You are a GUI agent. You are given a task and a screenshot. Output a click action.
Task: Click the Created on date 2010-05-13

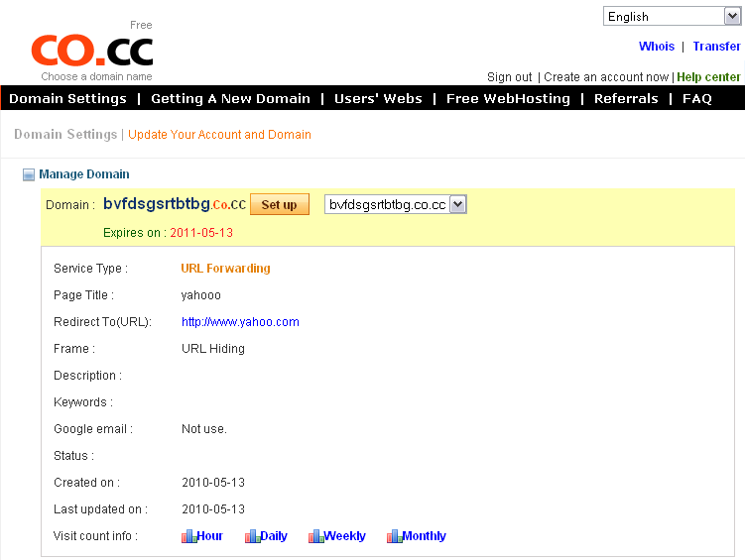coord(213,483)
